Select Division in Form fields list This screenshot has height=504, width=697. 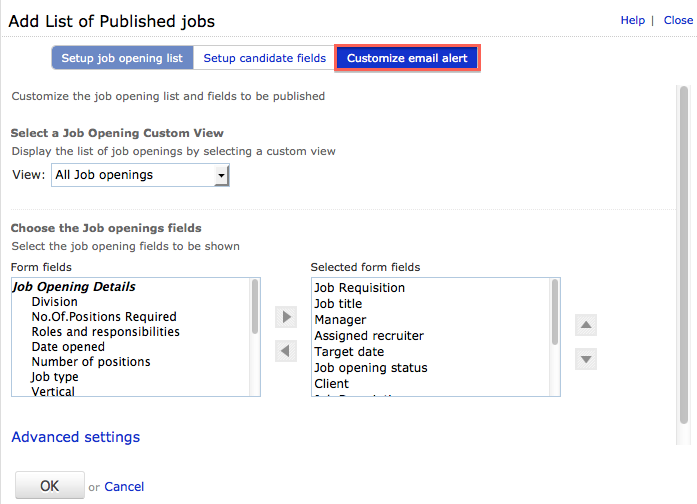pyautogui.click(x=55, y=302)
